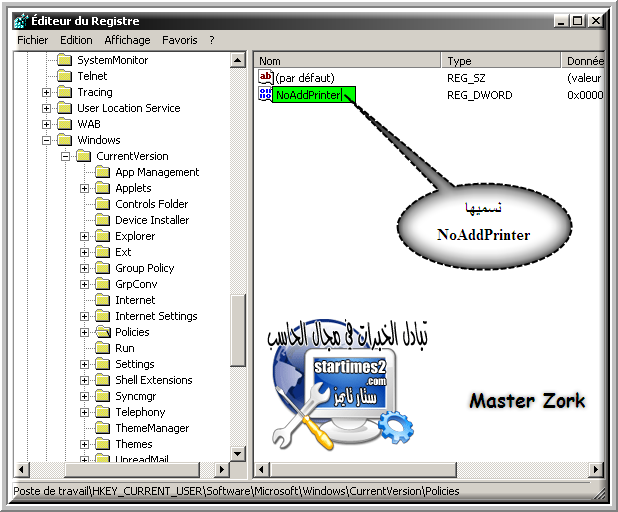This screenshot has width=618, height=512.
Task: Click the NoAddPrinter DWORD value icon
Action: click(265, 94)
